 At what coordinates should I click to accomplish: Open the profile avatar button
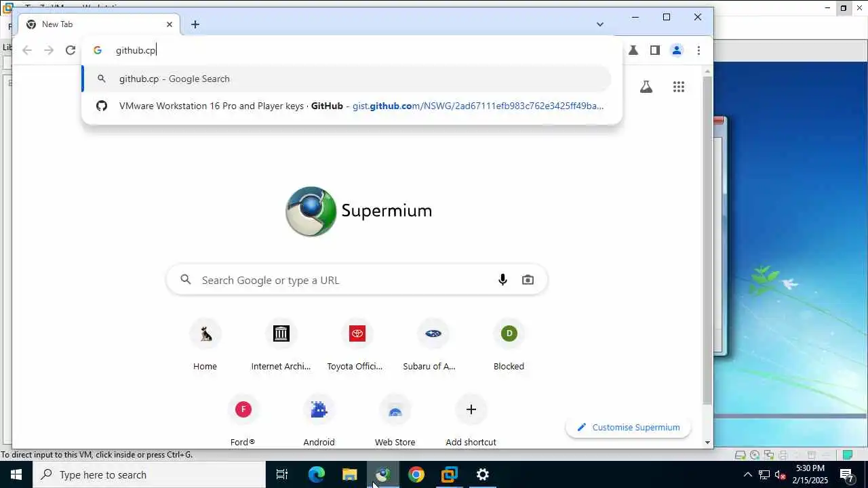coord(677,50)
